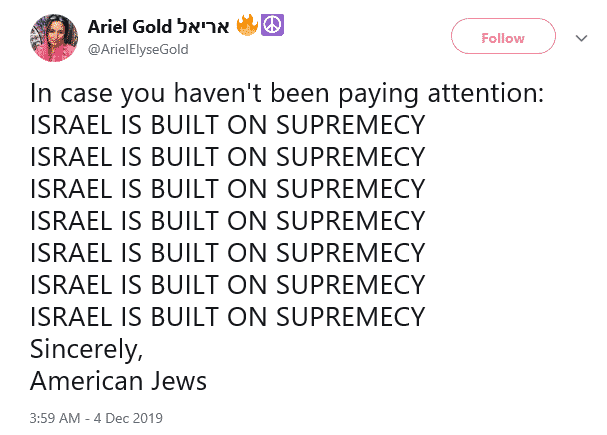Image resolution: width=607 pixels, height=435 pixels.
Task: Click the first ISRAEL IS BUILT line
Action: click(227, 125)
